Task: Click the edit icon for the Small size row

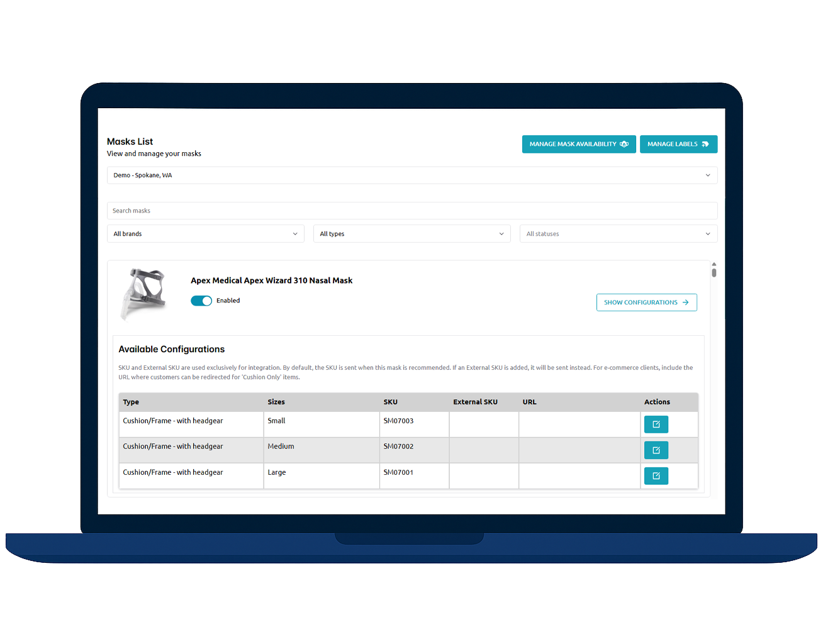Action: click(x=656, y=425)
